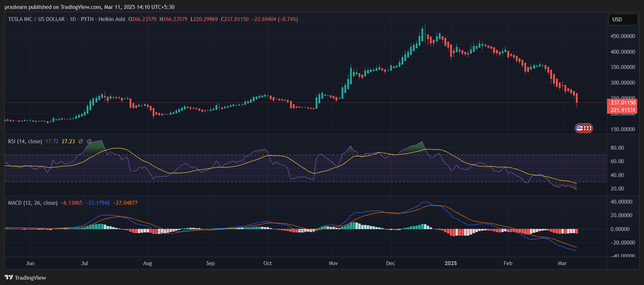This screenshot has width=644, height=285.
Task: Click the TESLA INC / US DOLLAR symbol title
Action: pos(36,19)
